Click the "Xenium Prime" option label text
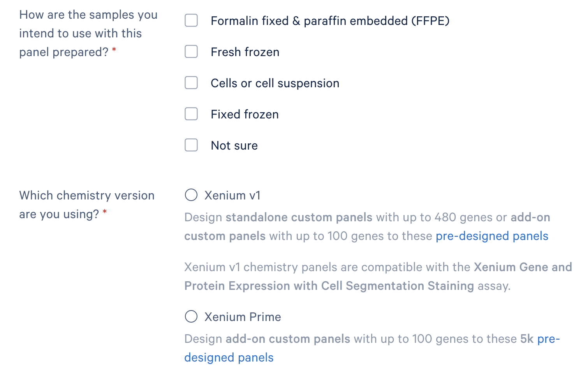The image size is (588, 374). tap(243, 317)
